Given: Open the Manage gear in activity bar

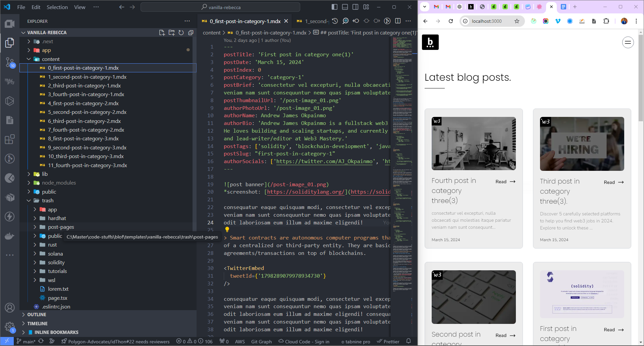Looking at the screenshot, I should click(x=10, y=327).
